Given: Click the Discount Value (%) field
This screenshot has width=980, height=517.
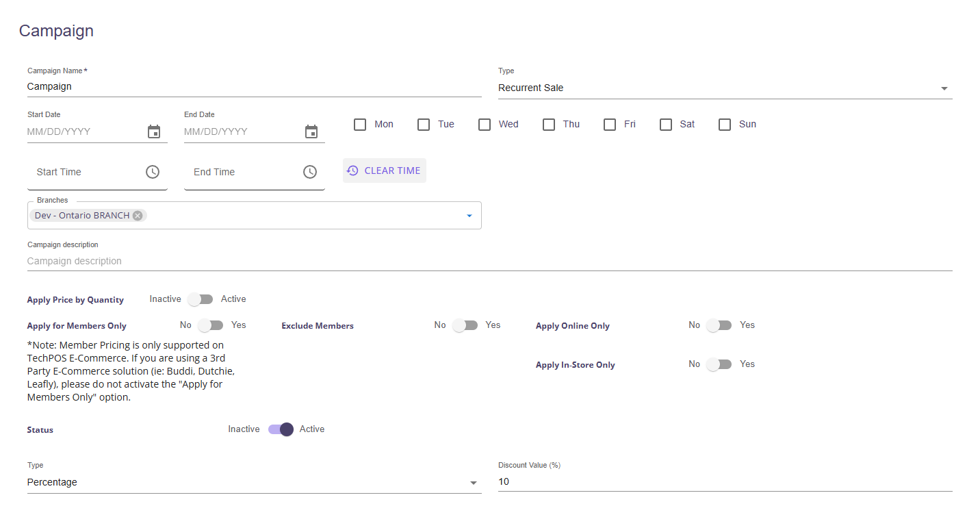Looking at the screenshot, I should tap(725, 481).
